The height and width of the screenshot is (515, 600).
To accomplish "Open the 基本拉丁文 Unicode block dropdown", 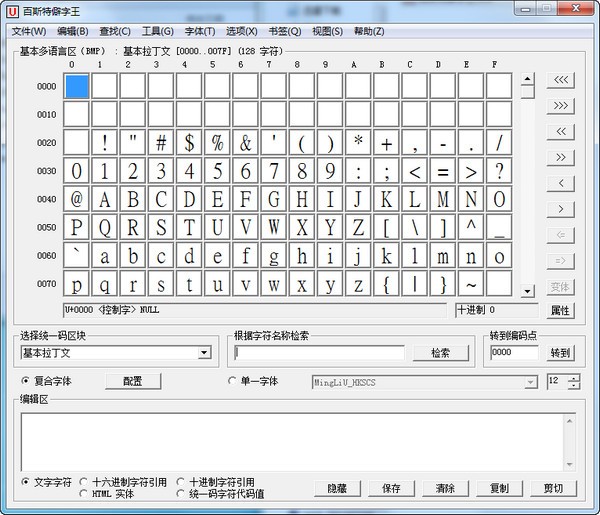I will click(204, 352).
